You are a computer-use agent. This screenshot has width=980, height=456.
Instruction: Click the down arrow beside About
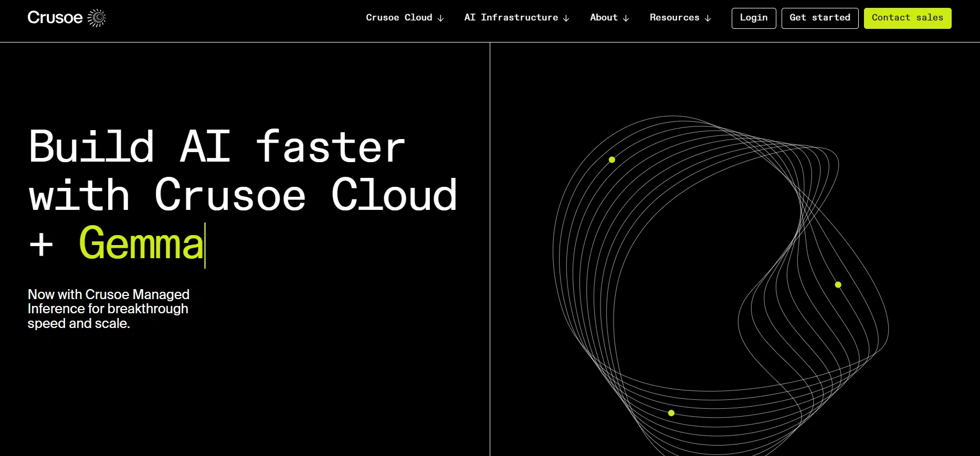pos(626,18)
